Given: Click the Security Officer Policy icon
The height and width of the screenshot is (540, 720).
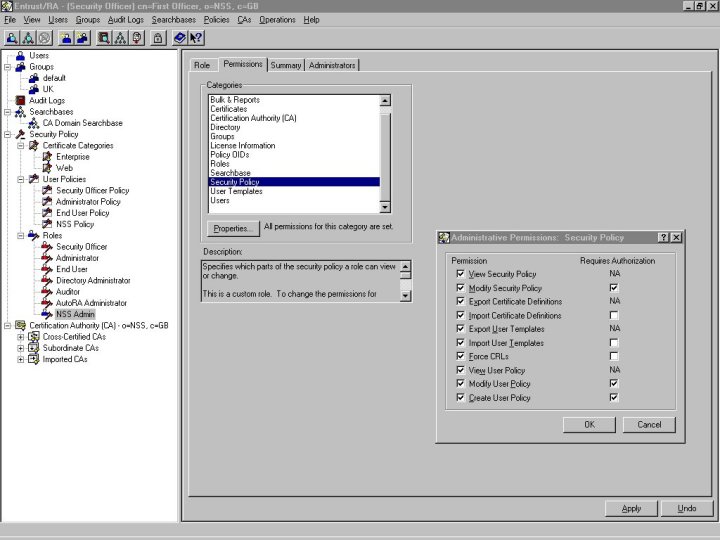Looking at the screenshot, I should click(x=47, y=190).
